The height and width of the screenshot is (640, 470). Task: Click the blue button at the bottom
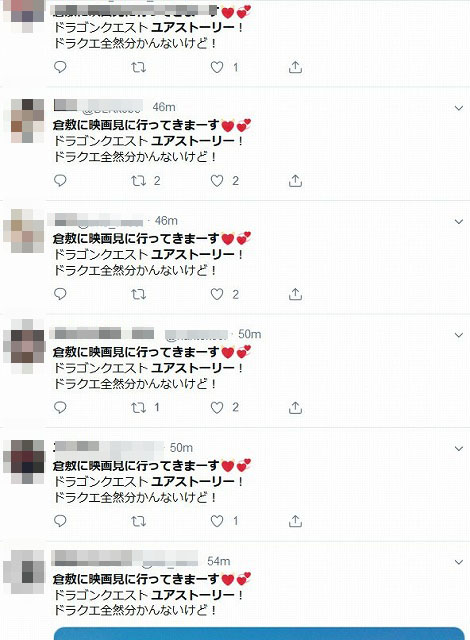point(259,633)
